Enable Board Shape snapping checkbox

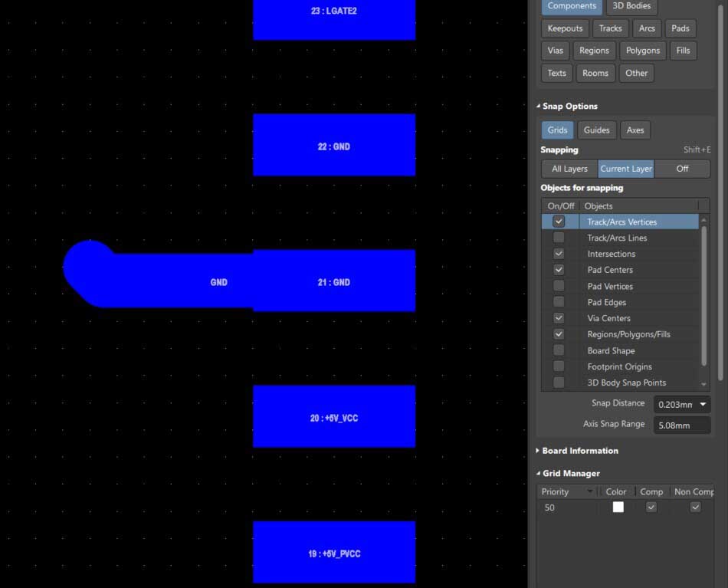pyautogui.click(x=559, y=350)
